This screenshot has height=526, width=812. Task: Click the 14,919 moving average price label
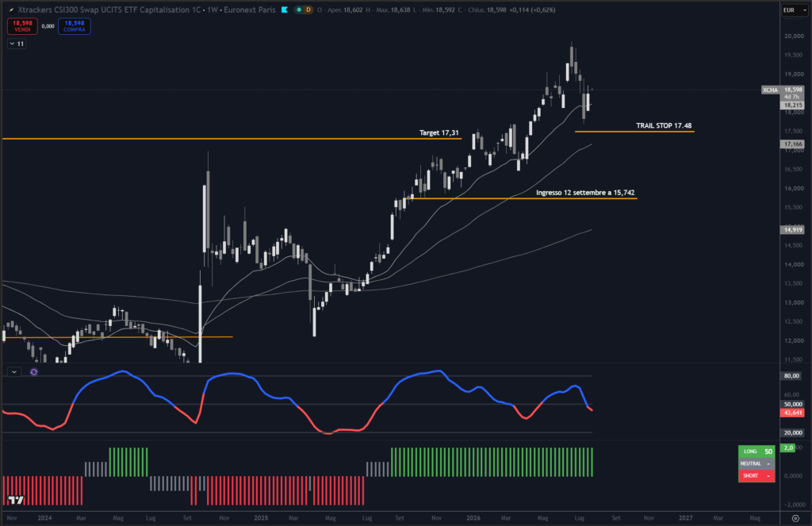tap(792, 229)
